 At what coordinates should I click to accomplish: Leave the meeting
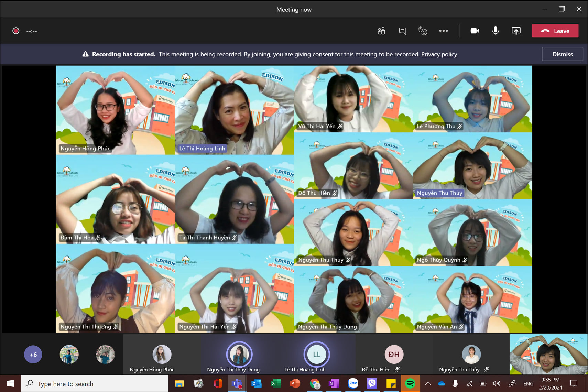coord(555,31)
